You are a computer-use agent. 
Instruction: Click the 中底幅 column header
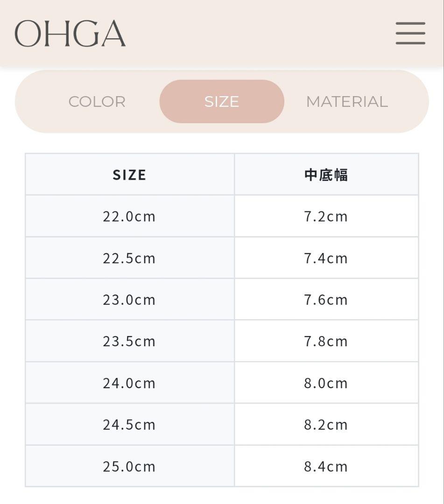click(x=326, y=175)
